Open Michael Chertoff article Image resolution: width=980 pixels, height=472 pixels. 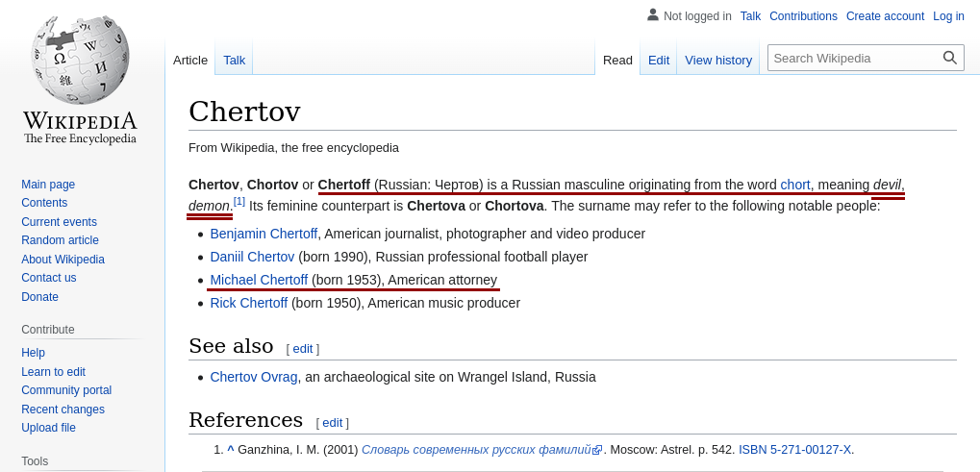point(259,280)
